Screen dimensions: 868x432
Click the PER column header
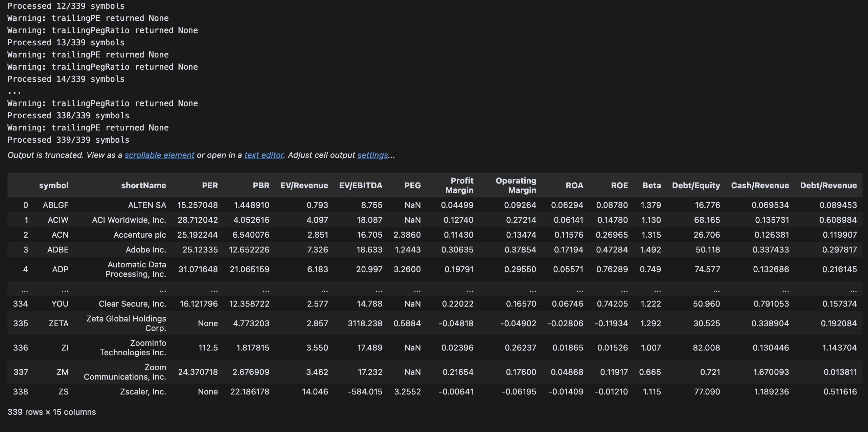(x=210, y=186)
